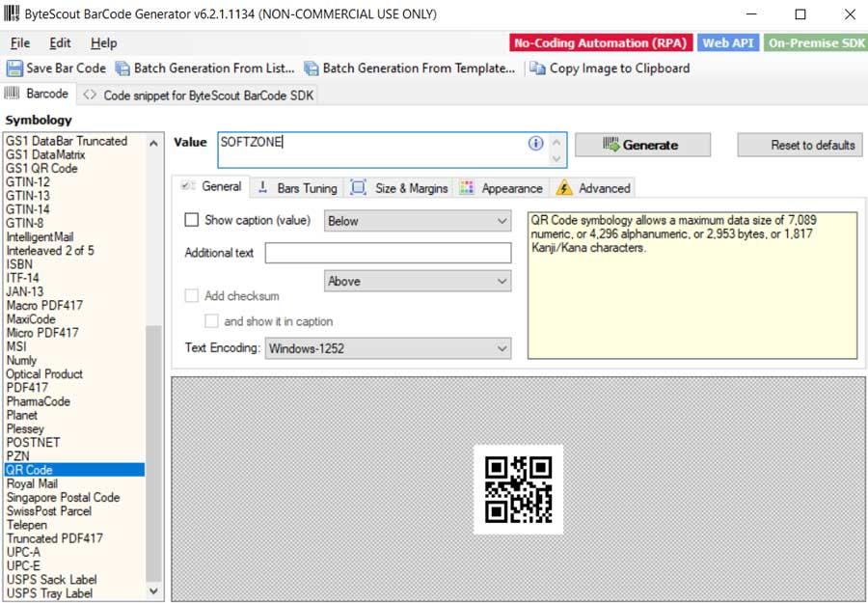Screen dimensions: 868x603
Task: Click Copy Image to Clipboard toolbar button
Action: 610,69
